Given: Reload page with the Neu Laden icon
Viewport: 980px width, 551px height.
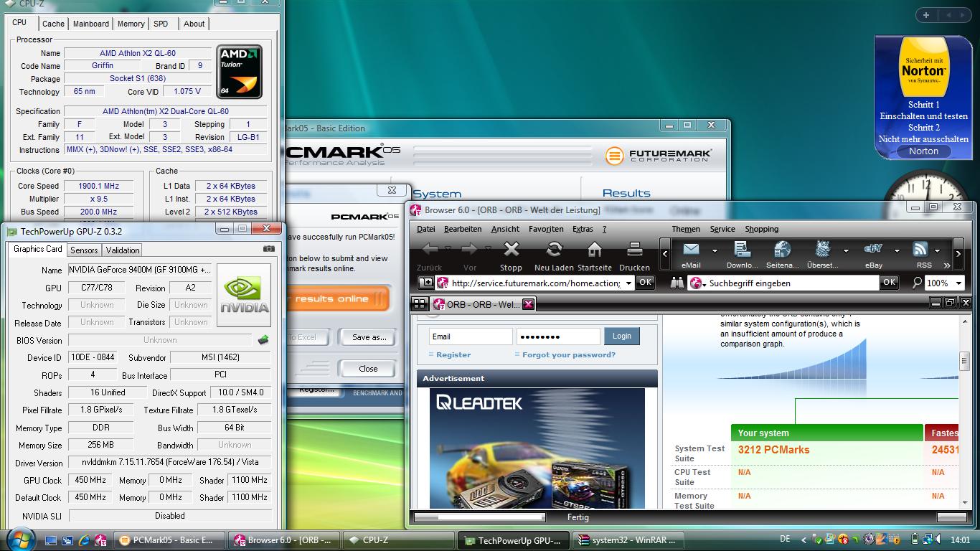Looking at the screenshot, I should click(553, 250).
